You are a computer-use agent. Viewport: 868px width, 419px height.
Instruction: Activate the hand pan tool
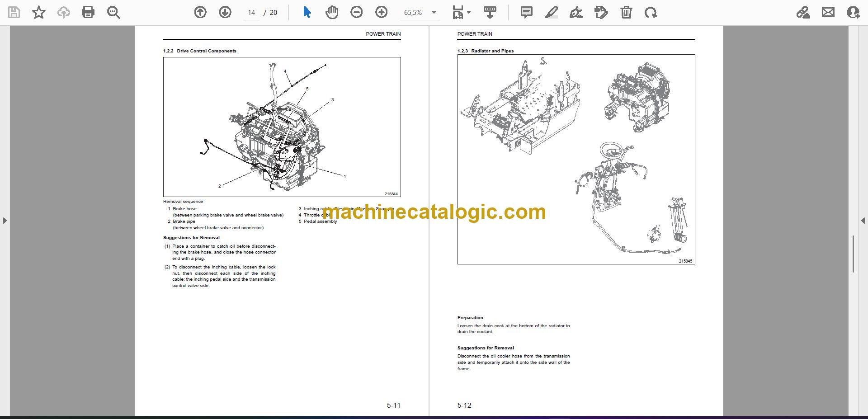tap(332, 12)
